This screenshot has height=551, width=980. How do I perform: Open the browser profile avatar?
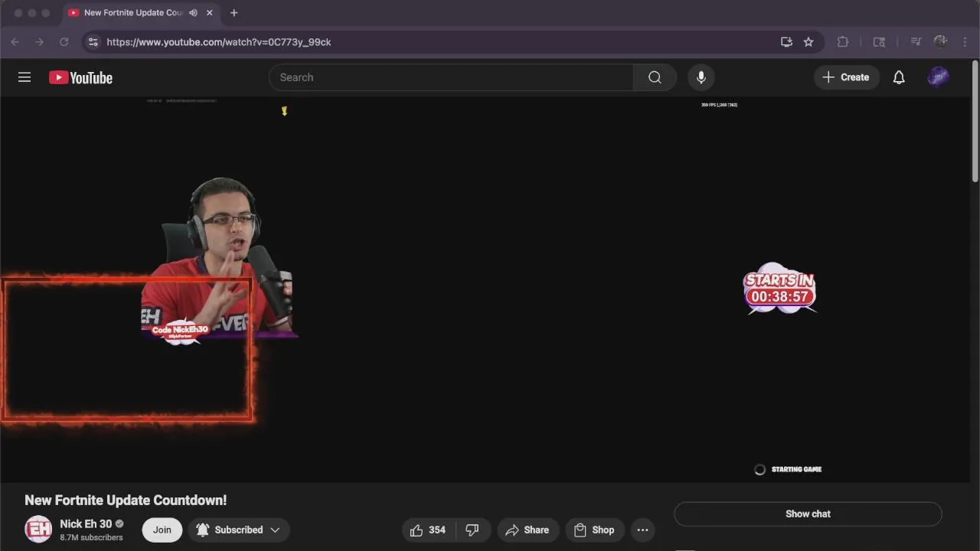tap(941, 42)
